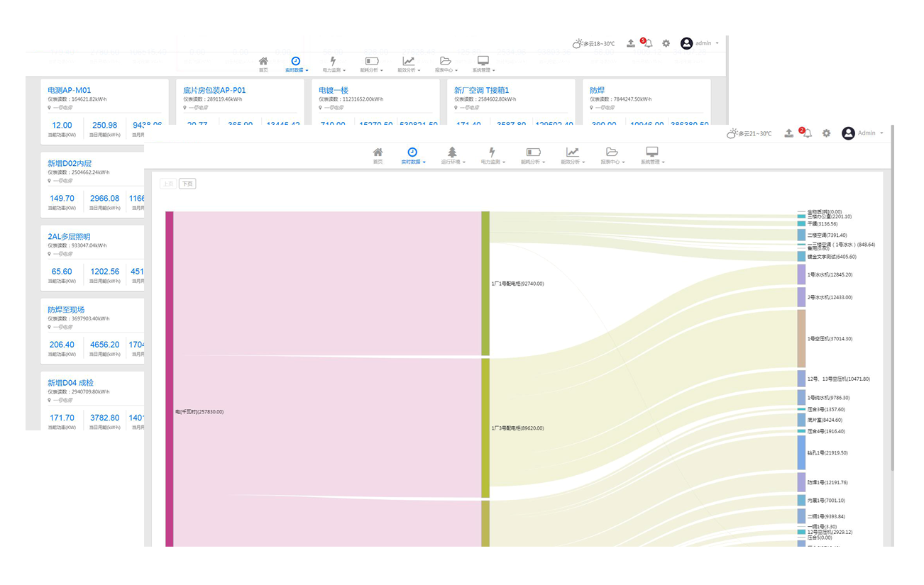Click the 下页 next page button
Viewport: 924px width, 585px height.
187,184
